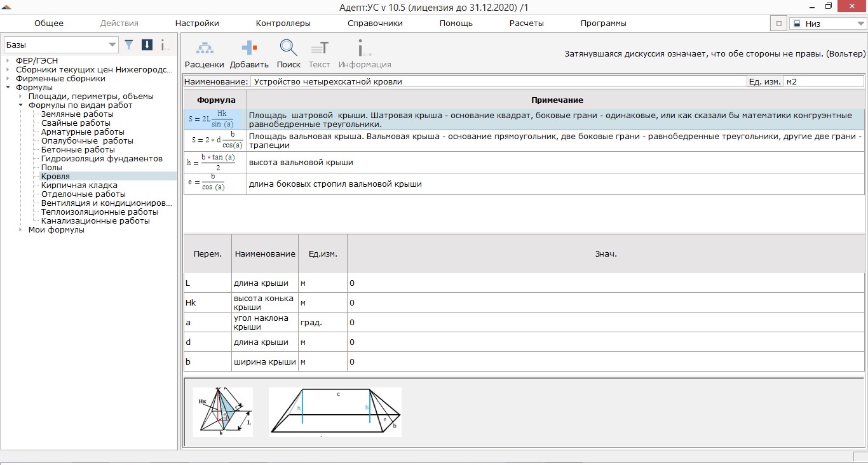Collapse Формулы по видам работ arrow

[20, 105]
